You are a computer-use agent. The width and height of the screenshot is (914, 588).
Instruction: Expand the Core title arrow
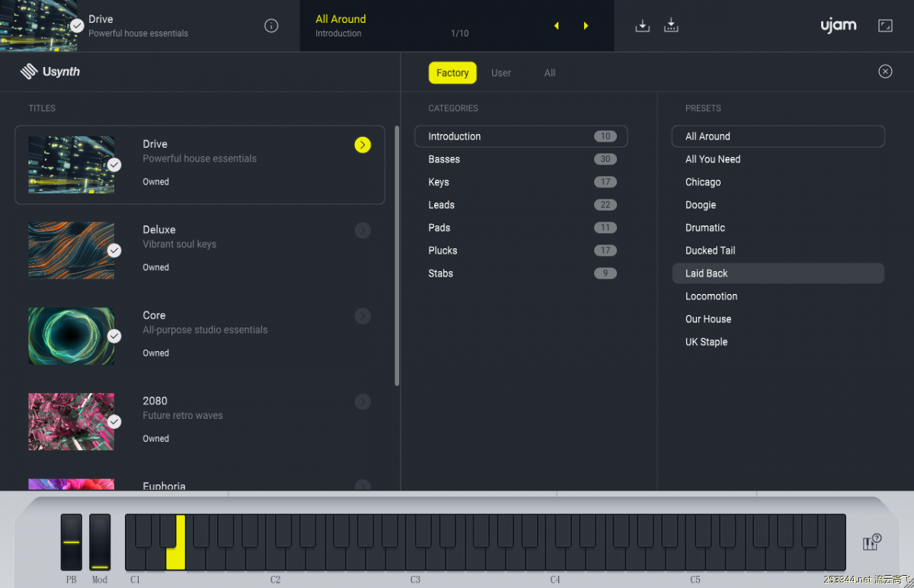point(363,316)
